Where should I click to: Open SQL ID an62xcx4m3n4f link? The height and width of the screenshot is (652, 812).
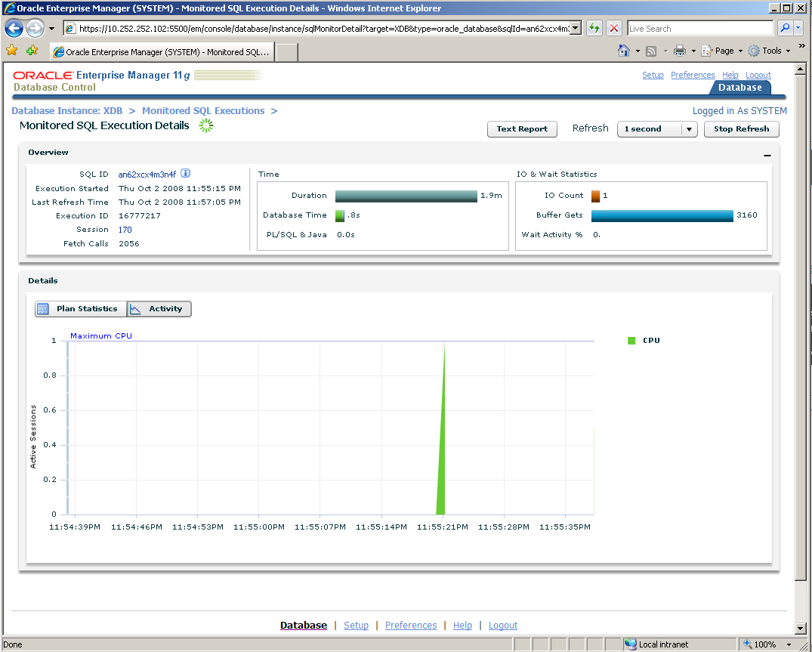click(147, 175)
